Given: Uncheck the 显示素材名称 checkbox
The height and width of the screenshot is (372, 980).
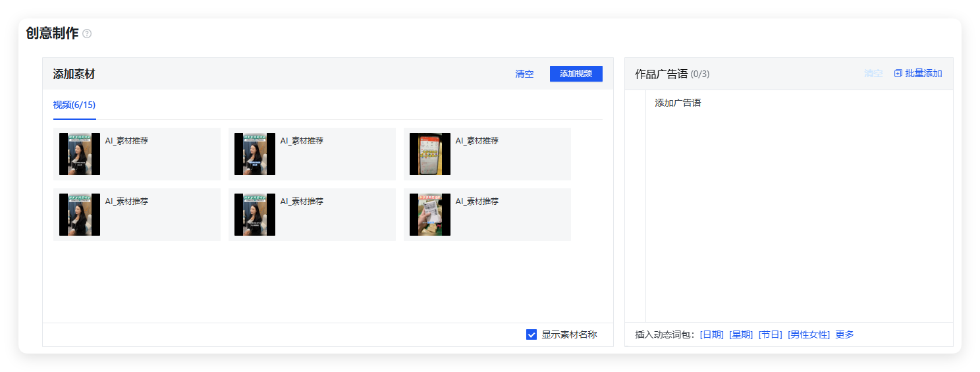Looking at the screenshot, I should click(x=531, y=334).
